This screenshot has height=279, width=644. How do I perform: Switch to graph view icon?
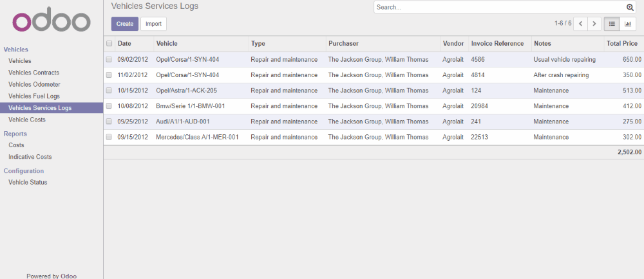pyautogui.click(x=627, y=24)
